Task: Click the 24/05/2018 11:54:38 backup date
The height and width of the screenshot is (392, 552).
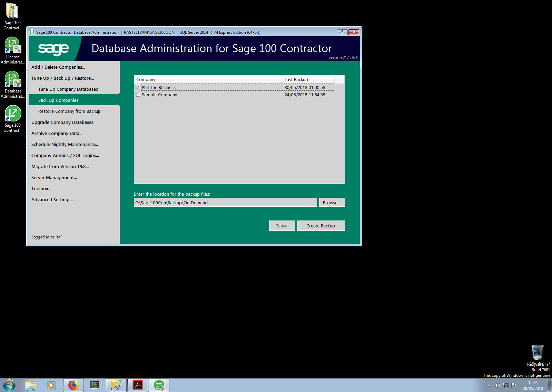Action: pyautogui.click(x=305, y=95)
